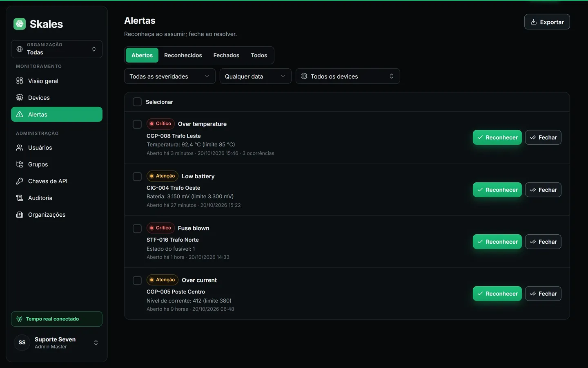Screen dimensions: 588x368
Task: Click the Crítico badge on Fuse blown
Action: coord(160,228)
